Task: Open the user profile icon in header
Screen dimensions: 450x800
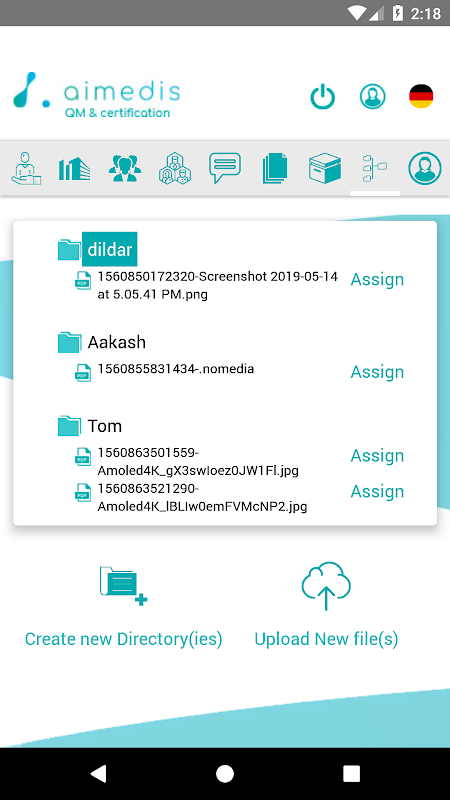Action: 372,96
